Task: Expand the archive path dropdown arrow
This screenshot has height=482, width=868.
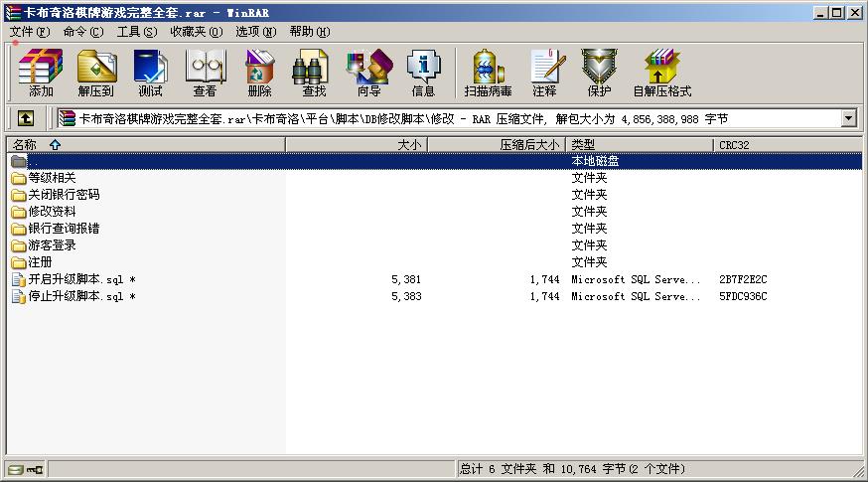Action: 849,118
